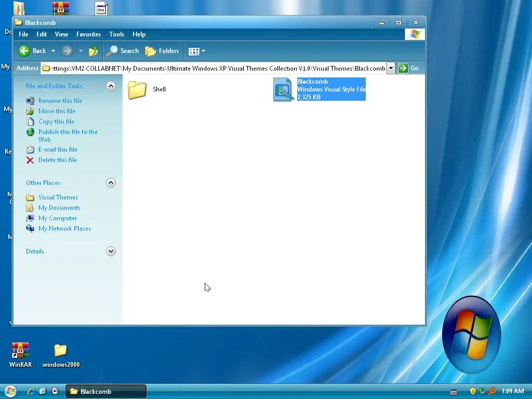
Task: Click the Rename this file icon
Action: [30, 101]
